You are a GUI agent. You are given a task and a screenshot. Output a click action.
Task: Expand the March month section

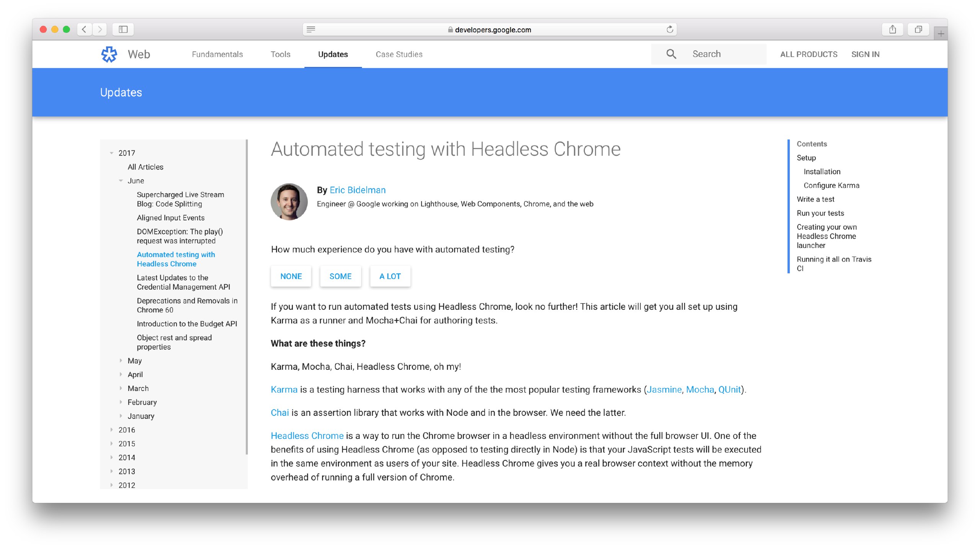point(121,388)
